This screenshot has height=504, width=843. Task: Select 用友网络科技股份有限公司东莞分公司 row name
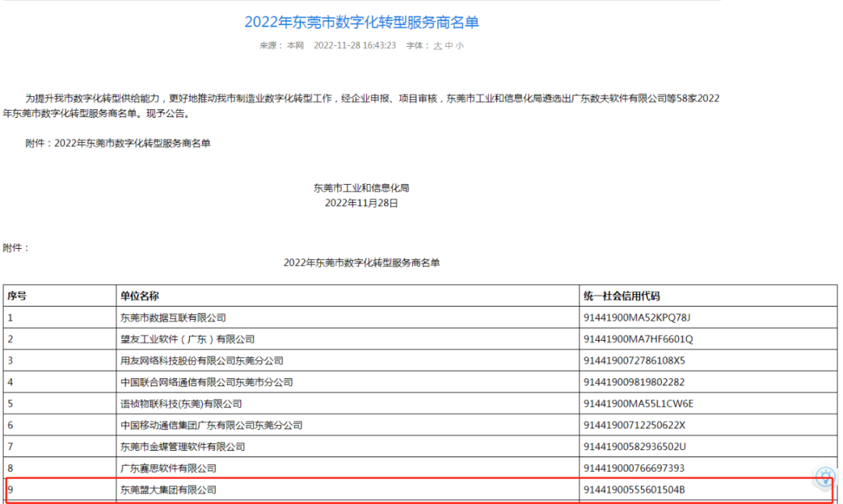[201, 360]
